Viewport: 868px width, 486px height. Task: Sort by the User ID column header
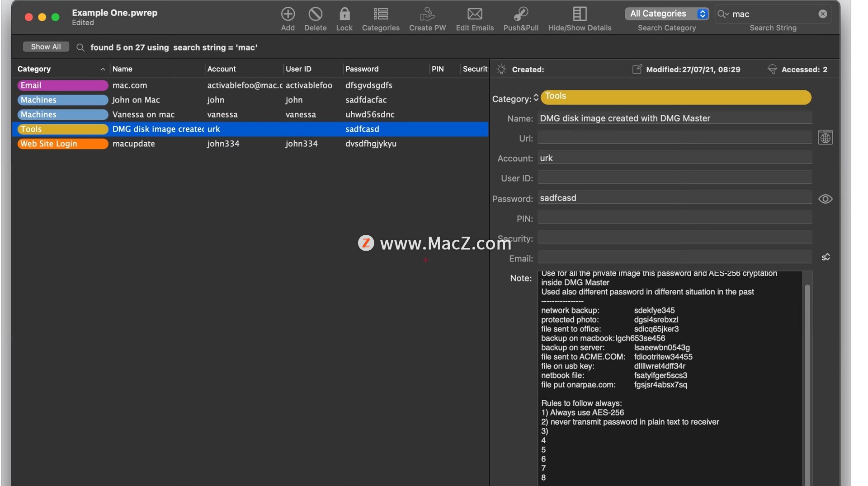click(x=313, y=69)
